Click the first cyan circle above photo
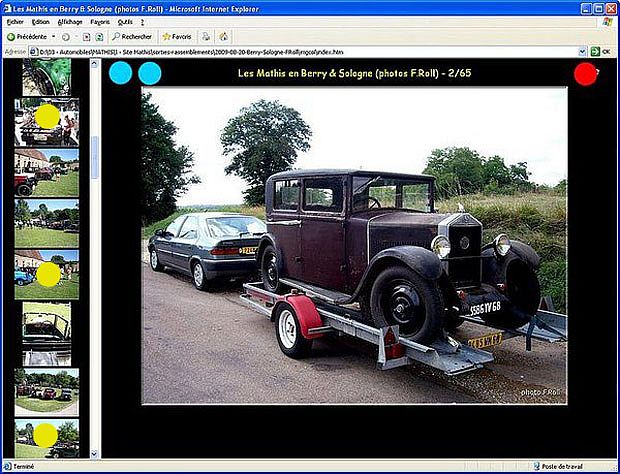Image resolution: width=620 pixels, height=474 pixels. coord(120,73)
